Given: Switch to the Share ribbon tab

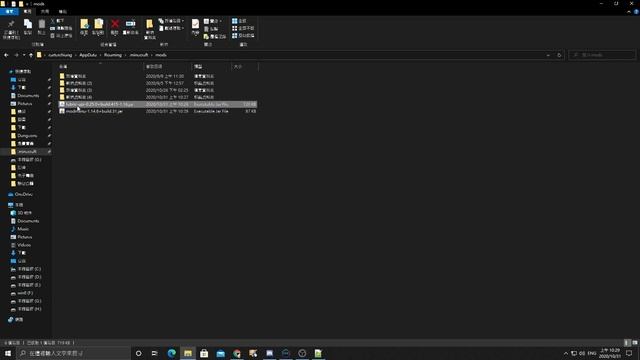Looking at the screenshot, I should pos(45,11).
